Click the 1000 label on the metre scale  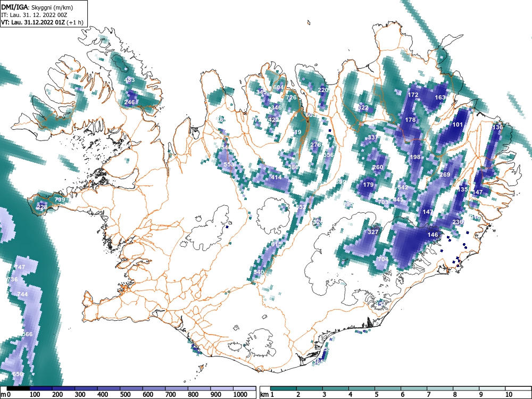click(240, 395)
